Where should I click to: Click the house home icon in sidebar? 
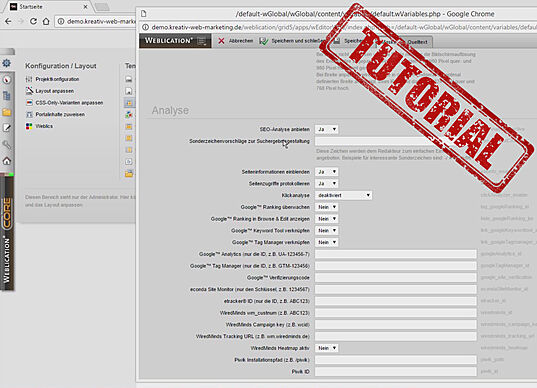(x=7, y=161)
